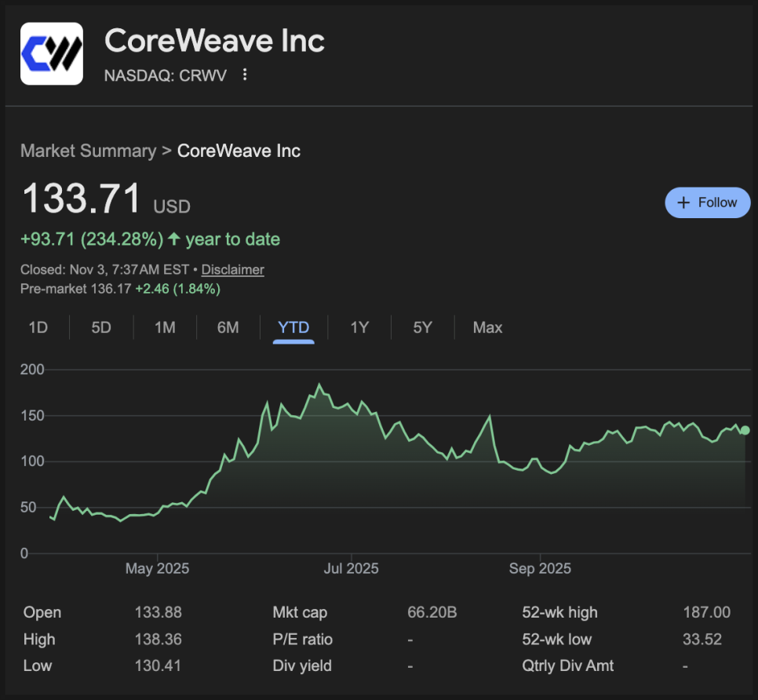The width and height of the screenshot is (758, 700).
Task: Select the 1D time range tab
Action: point(38,327)
